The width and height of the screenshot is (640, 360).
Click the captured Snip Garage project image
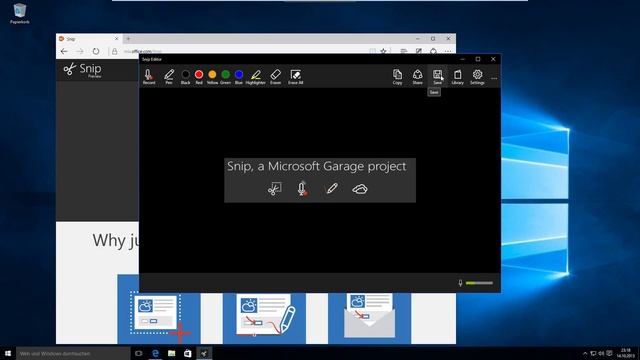coord(320,180)
